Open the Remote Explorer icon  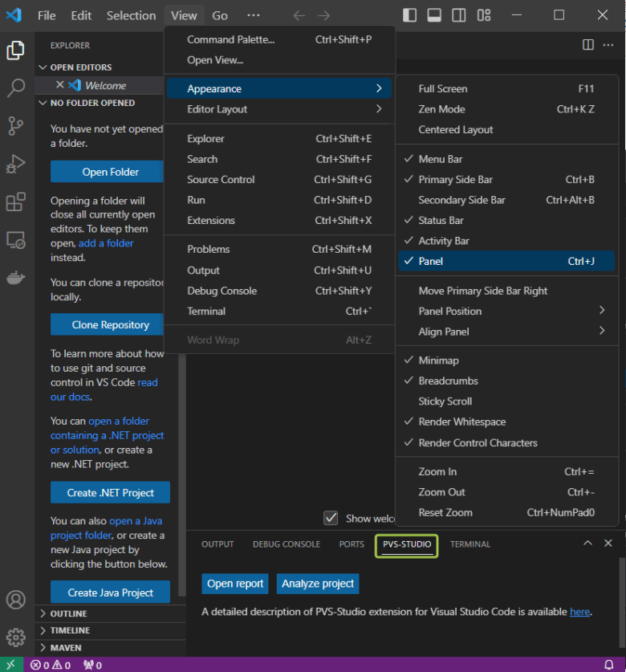coord(16,239)
